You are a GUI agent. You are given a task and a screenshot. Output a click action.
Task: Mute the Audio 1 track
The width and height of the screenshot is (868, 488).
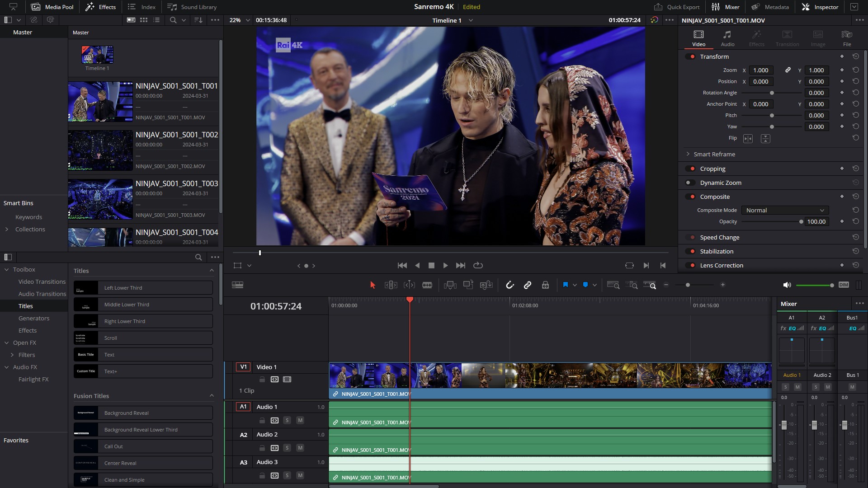click(300, 421)
